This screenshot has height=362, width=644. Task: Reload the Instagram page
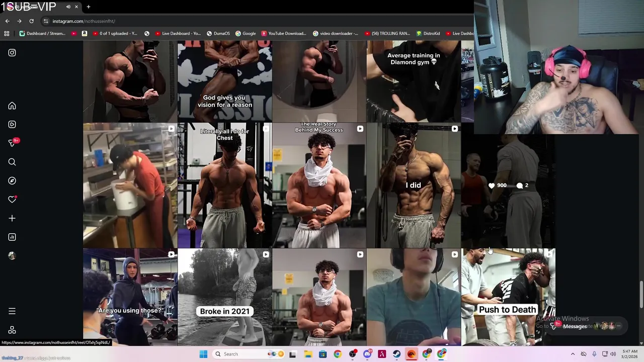tap(31, 21)
